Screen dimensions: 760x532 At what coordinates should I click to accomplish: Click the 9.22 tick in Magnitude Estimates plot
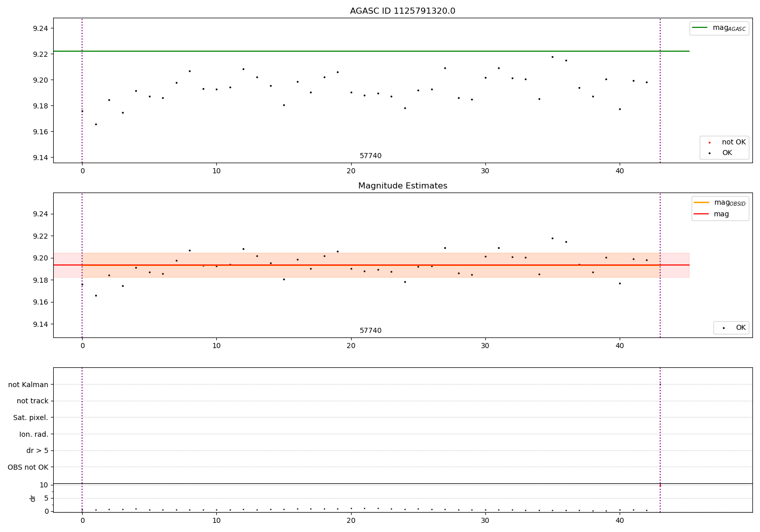coord(41,236)
